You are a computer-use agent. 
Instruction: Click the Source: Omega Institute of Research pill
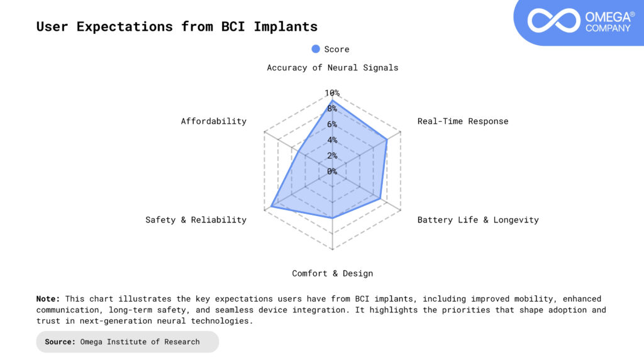click(127, 342)
